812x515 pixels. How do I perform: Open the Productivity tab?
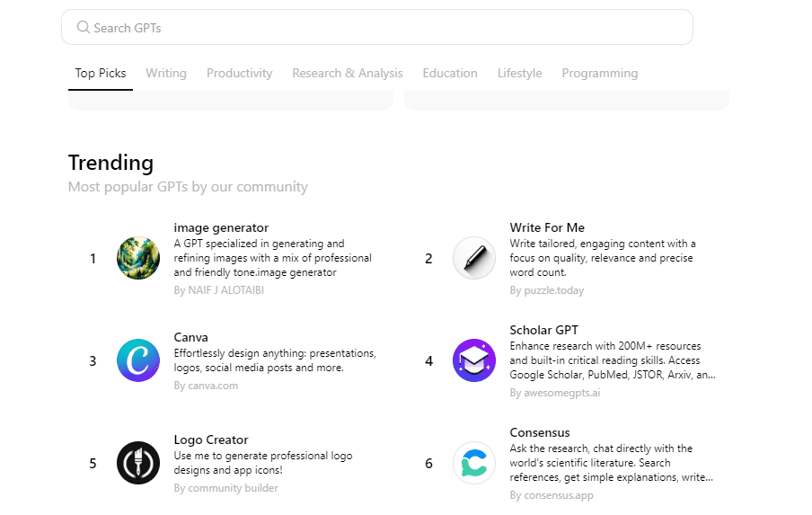[239, 74]
